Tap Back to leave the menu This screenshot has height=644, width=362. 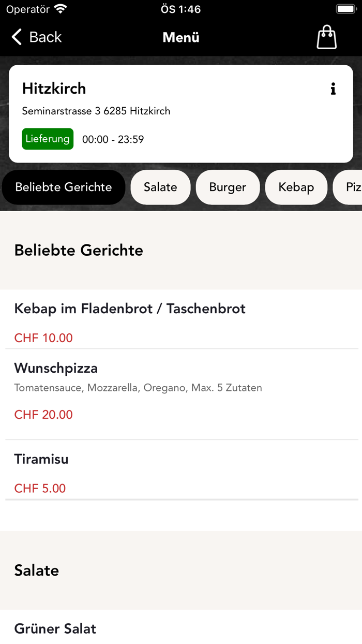click(44, 37)
